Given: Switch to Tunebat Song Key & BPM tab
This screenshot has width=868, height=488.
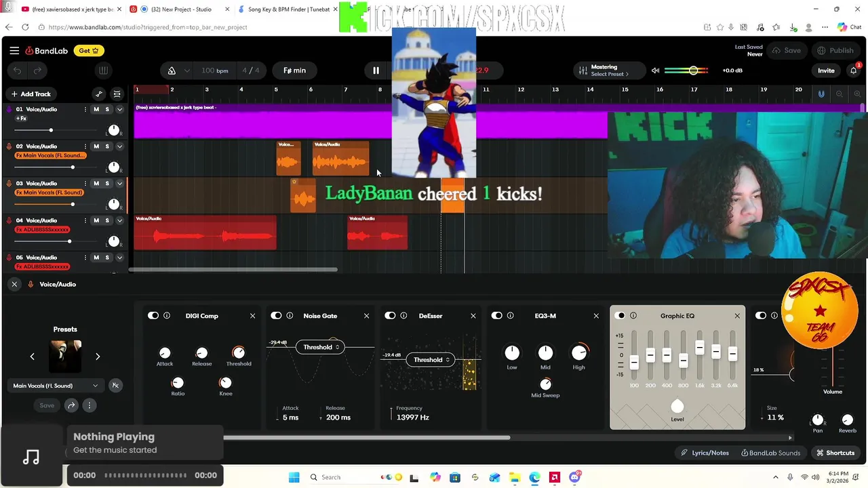Looking at the screenshot, I should [288, 9].
